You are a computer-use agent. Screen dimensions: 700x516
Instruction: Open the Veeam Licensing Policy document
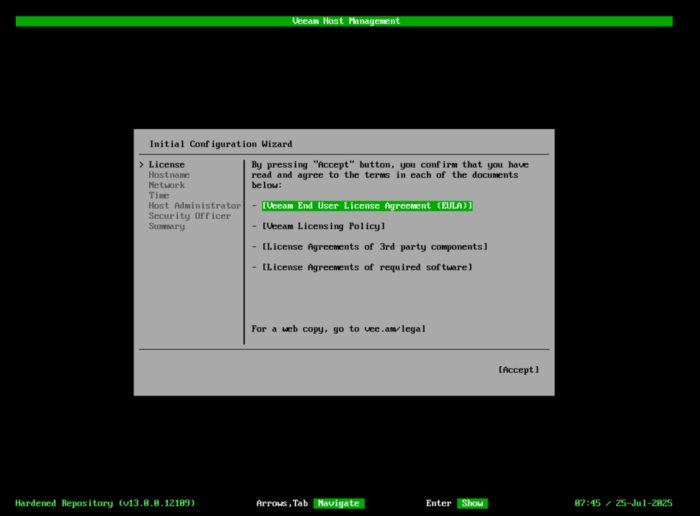point(323,226)
